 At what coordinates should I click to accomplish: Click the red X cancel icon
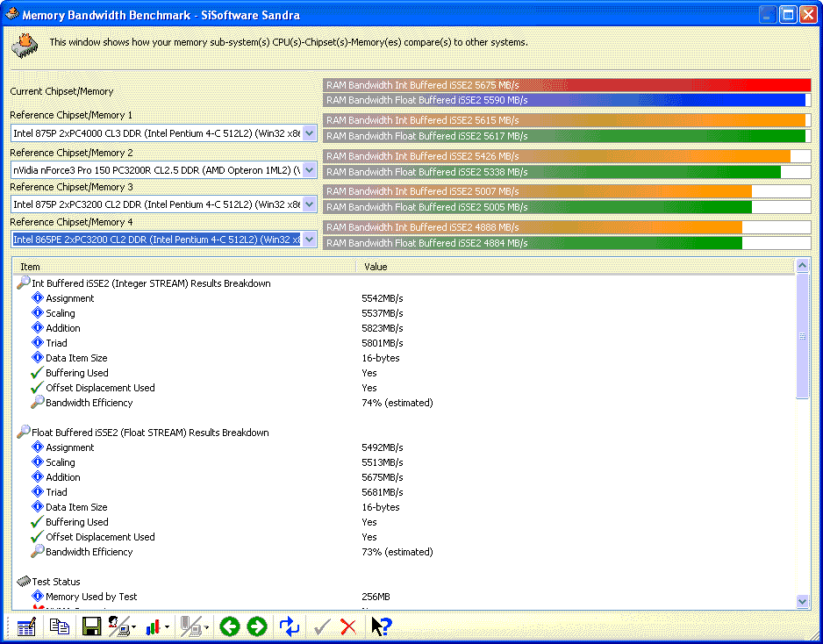pos(348,626)
